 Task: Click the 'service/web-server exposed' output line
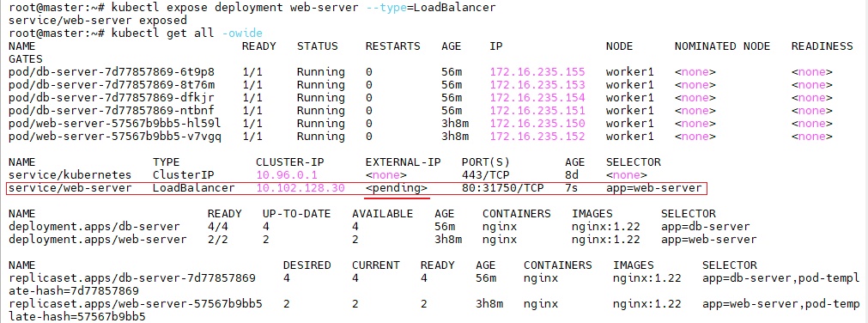click(x=98, y=21)
